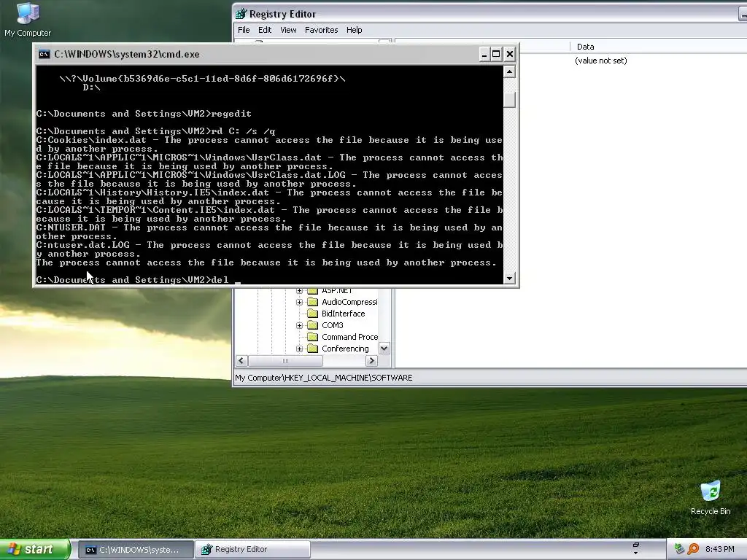Image resolution: width=747 pixels, height=560 pixels.
Task: Open the Recycle Bin desktop icon
Action: [x=711, y=498]
